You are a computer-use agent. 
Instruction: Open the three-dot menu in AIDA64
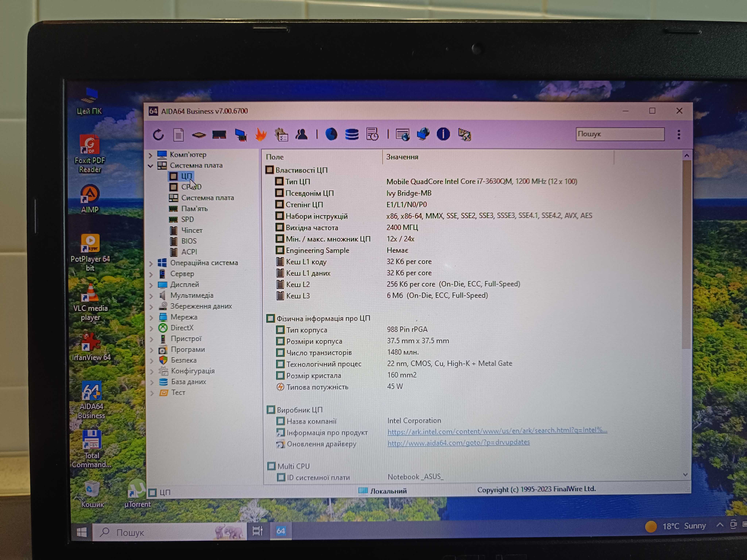point(679,135)
